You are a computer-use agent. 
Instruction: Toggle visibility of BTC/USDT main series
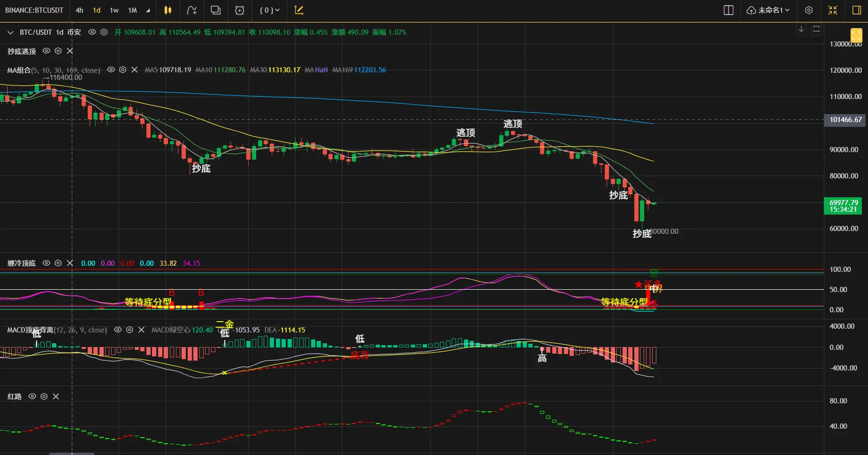point(92,32)
